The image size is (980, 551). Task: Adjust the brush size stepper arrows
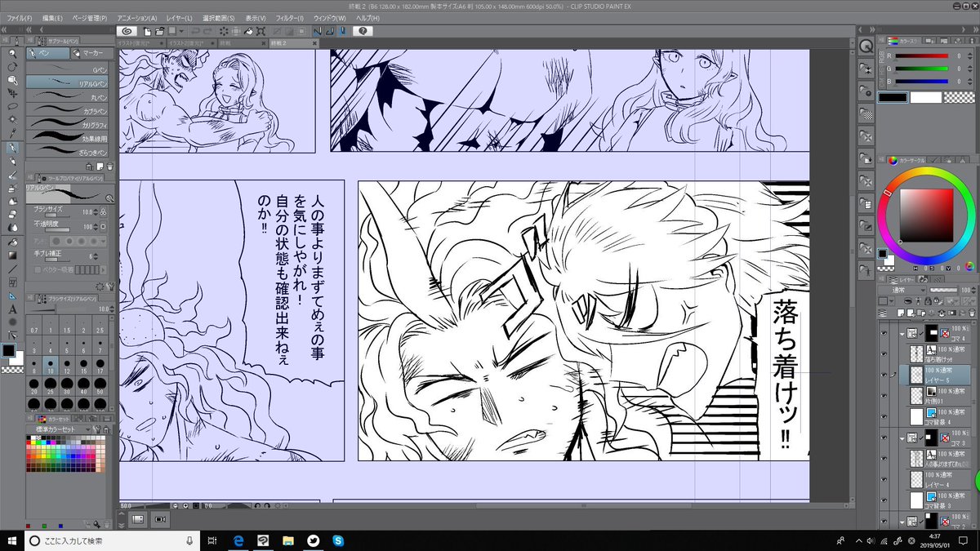96,211
